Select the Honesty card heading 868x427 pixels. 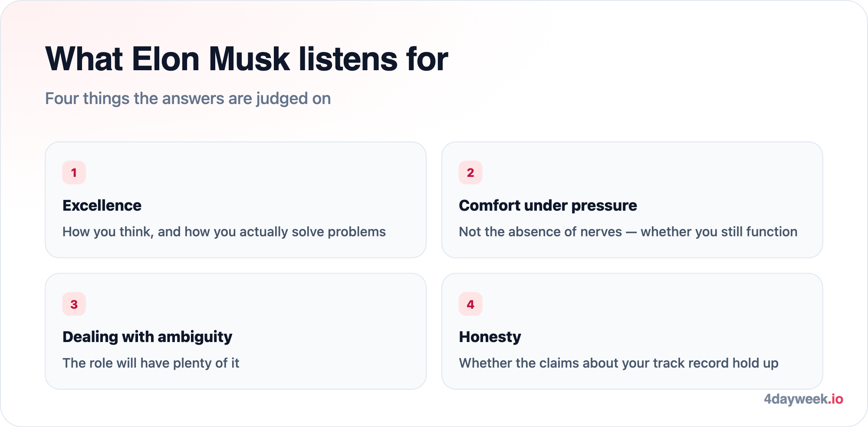click(490, 337)
